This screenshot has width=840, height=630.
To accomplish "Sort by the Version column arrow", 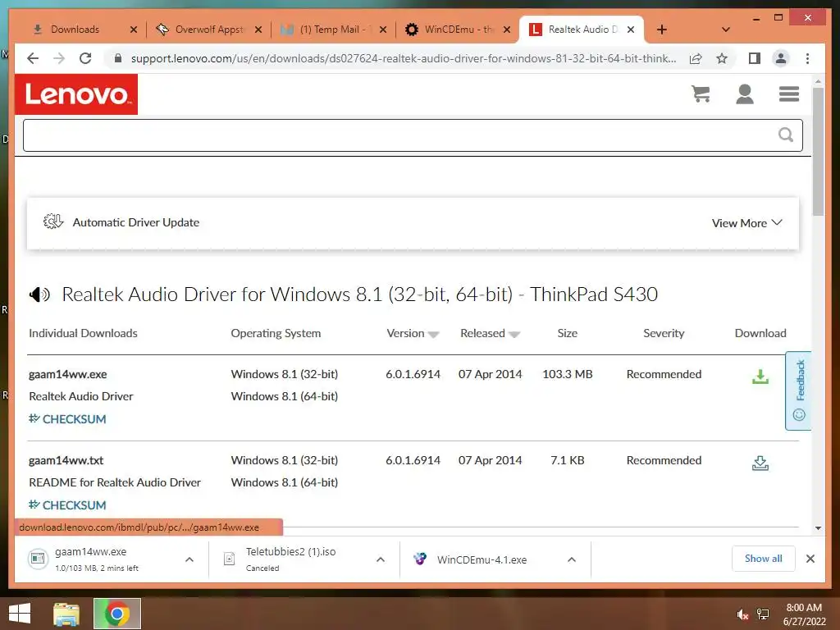I will coord(433,335).
